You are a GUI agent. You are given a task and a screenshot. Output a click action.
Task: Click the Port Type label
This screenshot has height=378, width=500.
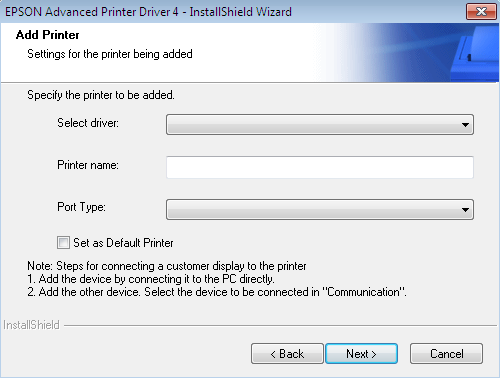[81, 207]
